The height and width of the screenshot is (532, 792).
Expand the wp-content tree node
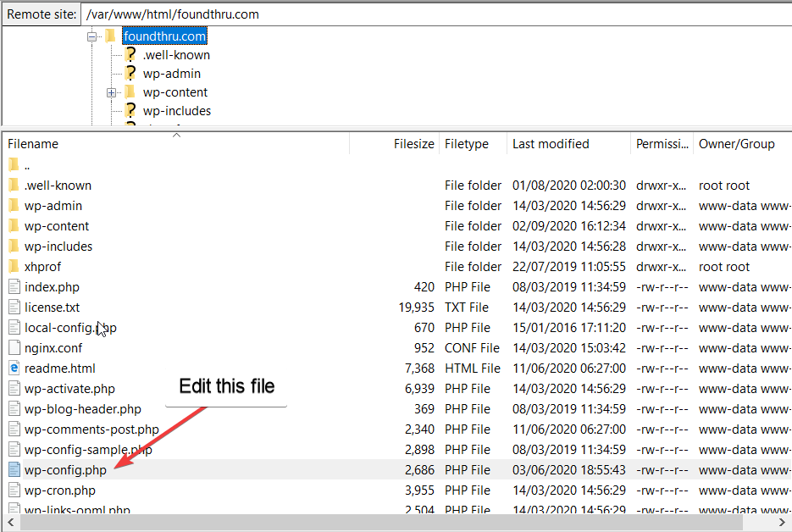111,92
